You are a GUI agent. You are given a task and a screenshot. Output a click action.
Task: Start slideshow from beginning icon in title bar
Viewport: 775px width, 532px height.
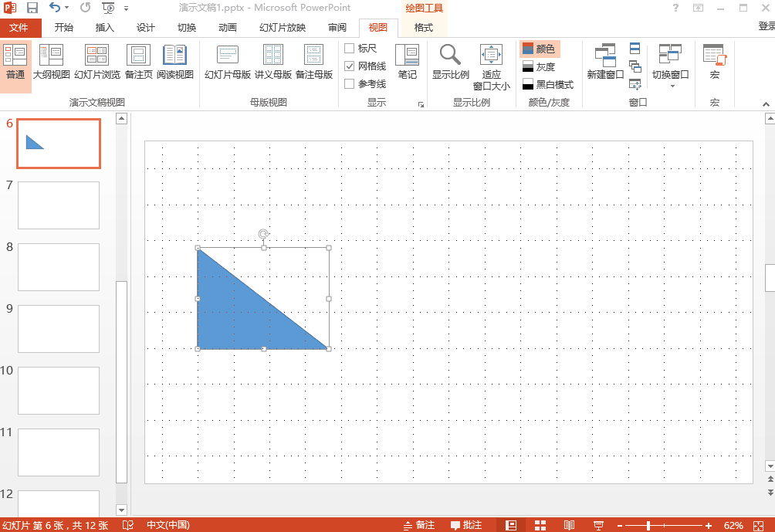coord(108,8)
